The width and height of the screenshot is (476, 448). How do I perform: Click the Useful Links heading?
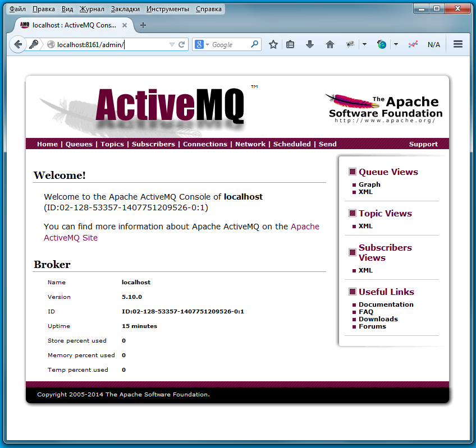(386, 292)
